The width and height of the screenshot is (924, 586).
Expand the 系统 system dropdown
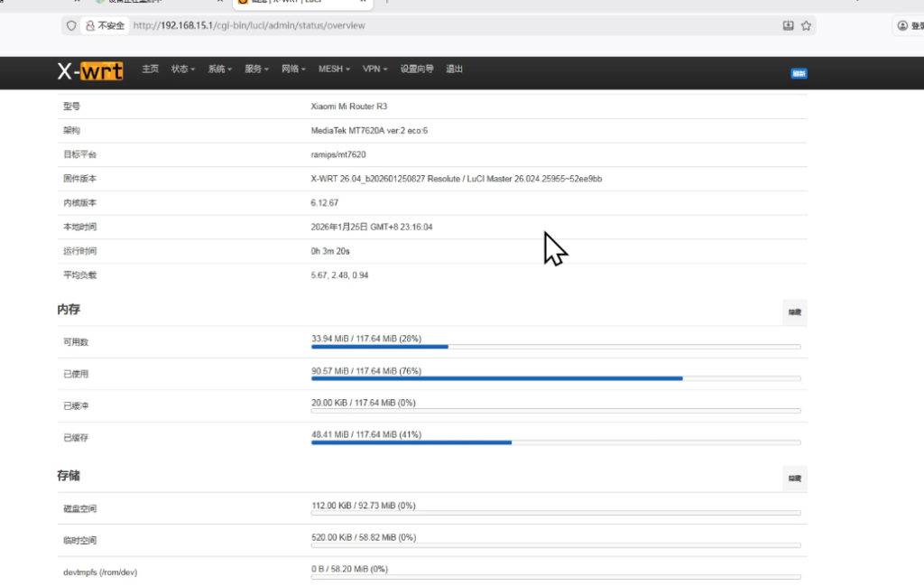(217, 69)
